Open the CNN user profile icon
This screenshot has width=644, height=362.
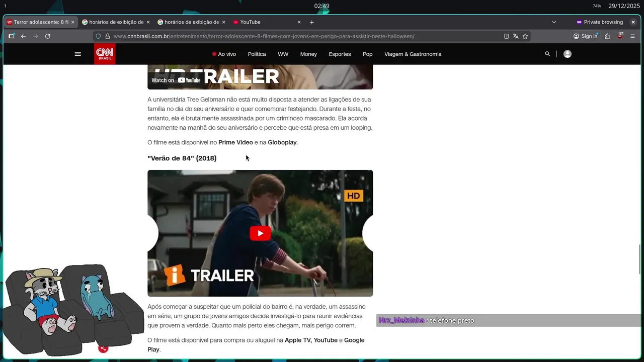tap(568, 54)
